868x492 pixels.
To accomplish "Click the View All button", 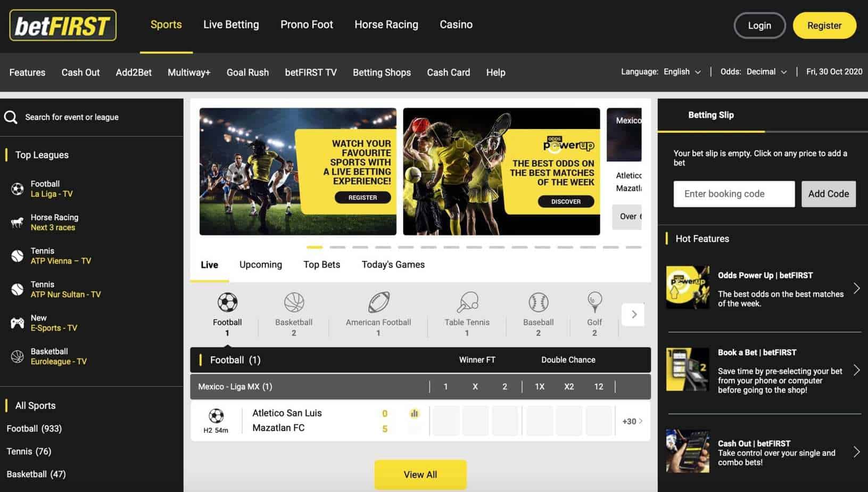I will (x=420, y=474).
